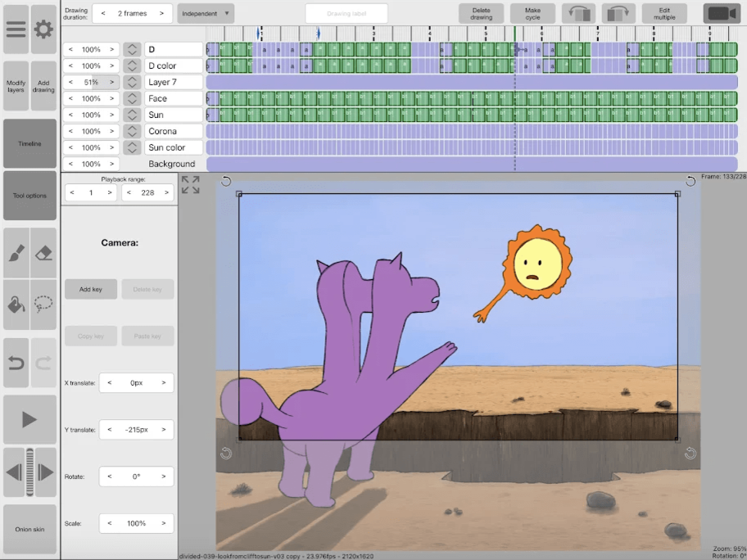Click the reorder arrows for Face layer
The width and height of the screenshot is (747, 560).
pyautogui.click(x=132, y=98)
